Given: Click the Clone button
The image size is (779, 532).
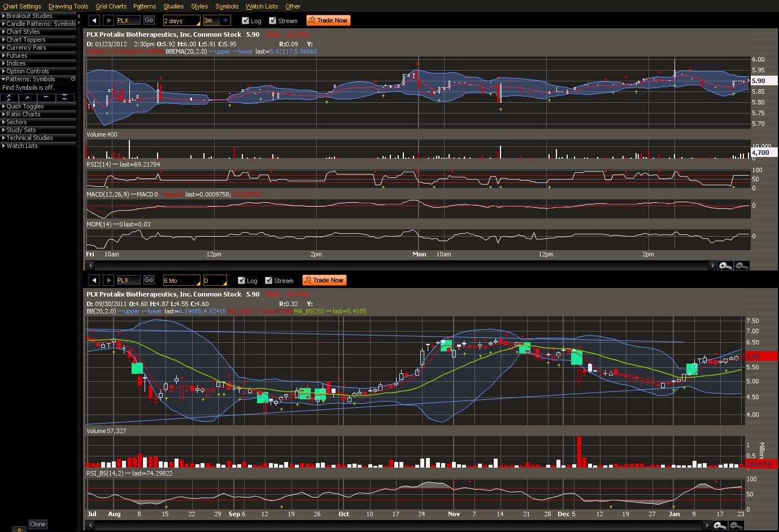Looking at the screenshot, I should click(38, 524).
